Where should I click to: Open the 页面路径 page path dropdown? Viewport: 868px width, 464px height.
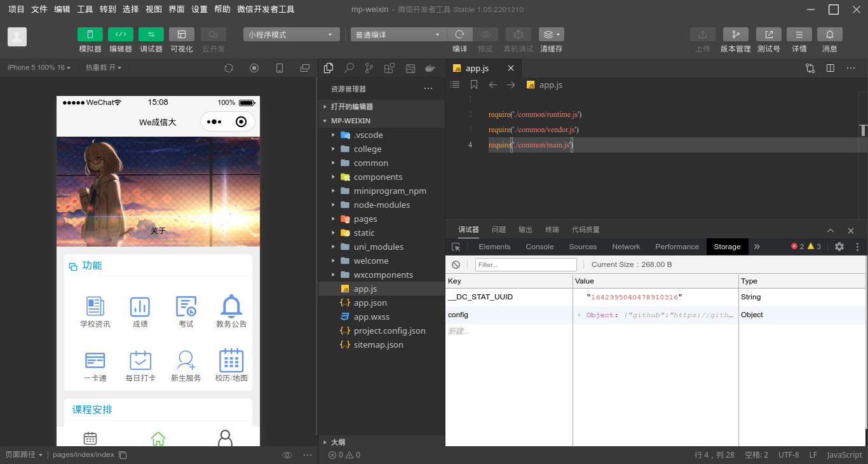click(x=24, y=455)
